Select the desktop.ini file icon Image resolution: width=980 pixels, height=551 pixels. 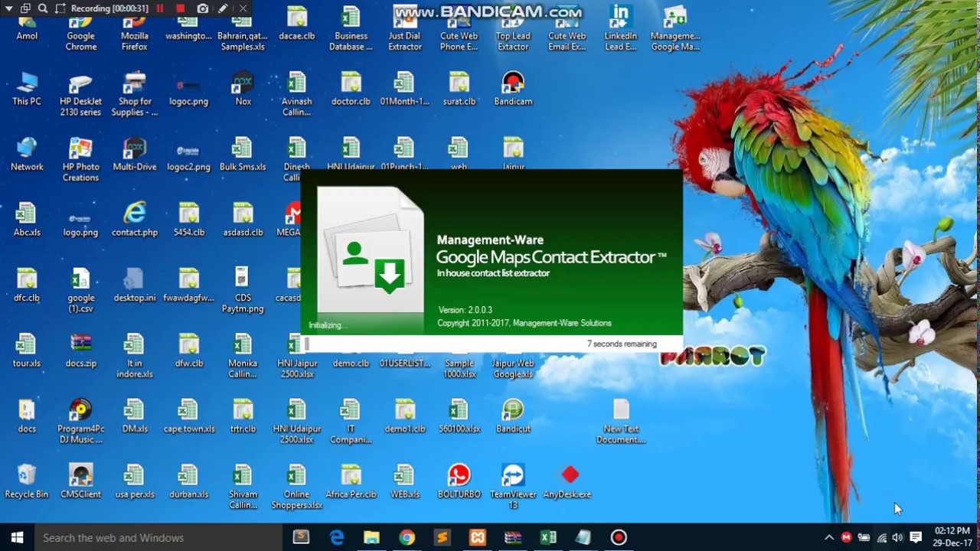[x=135, y=285]
